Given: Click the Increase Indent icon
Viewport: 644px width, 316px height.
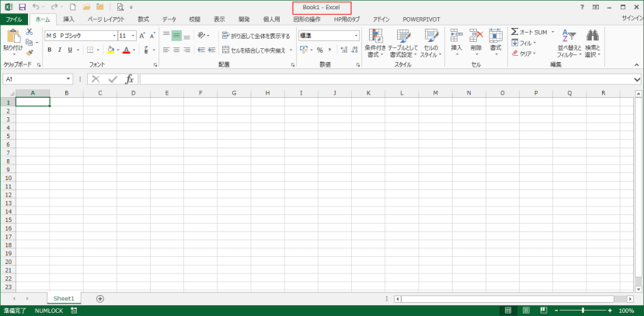Looking at the screenshot, I should tap(211, 50).
